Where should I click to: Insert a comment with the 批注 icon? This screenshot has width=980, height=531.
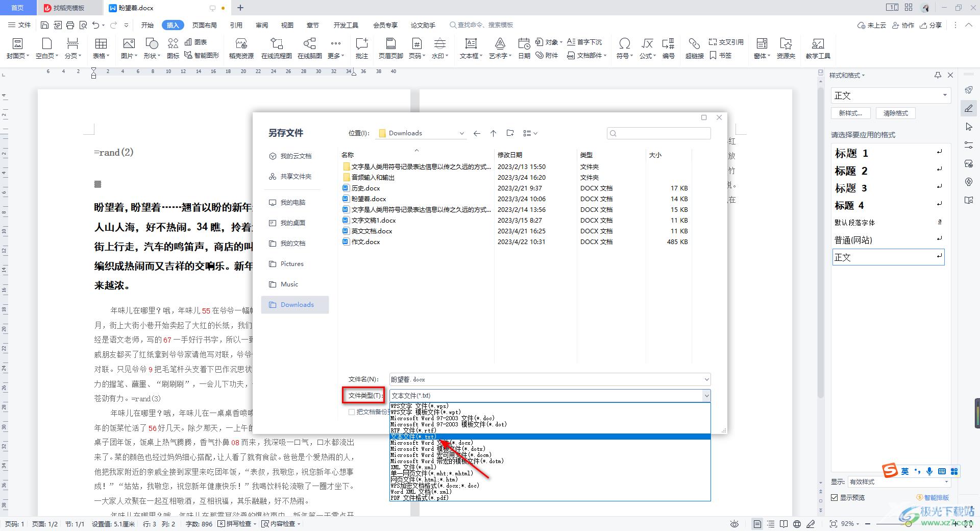click(361, 43)
